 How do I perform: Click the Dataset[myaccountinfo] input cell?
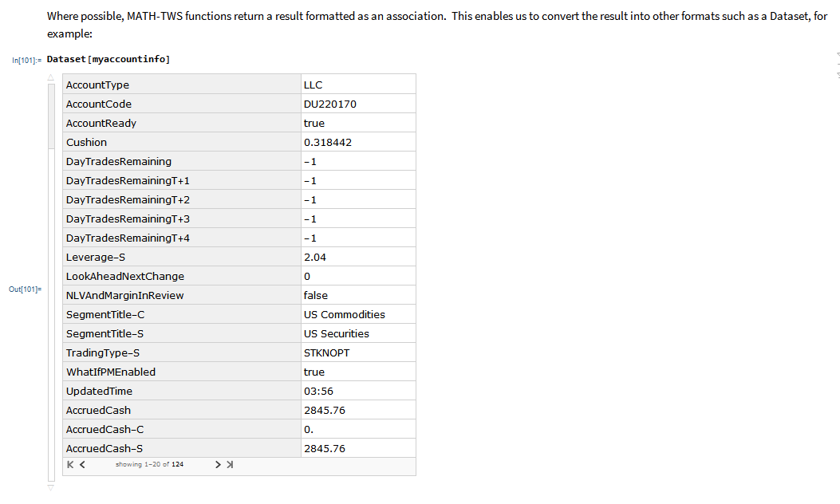108,59
